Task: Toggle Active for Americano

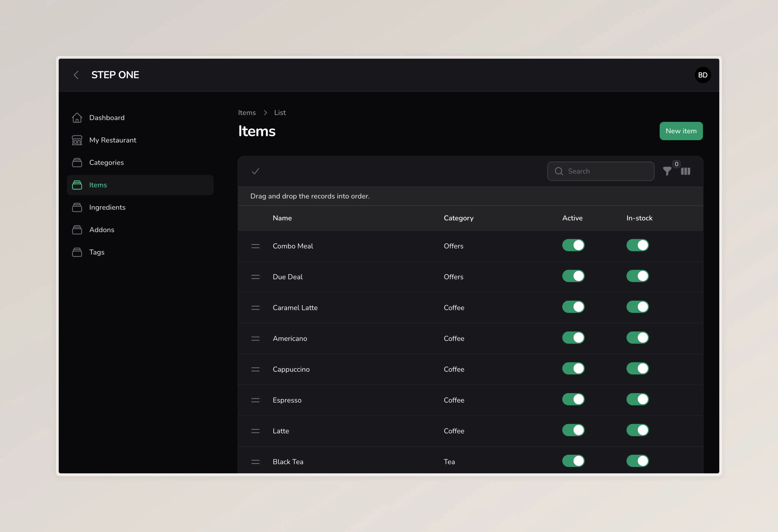Action: [573, 338]
